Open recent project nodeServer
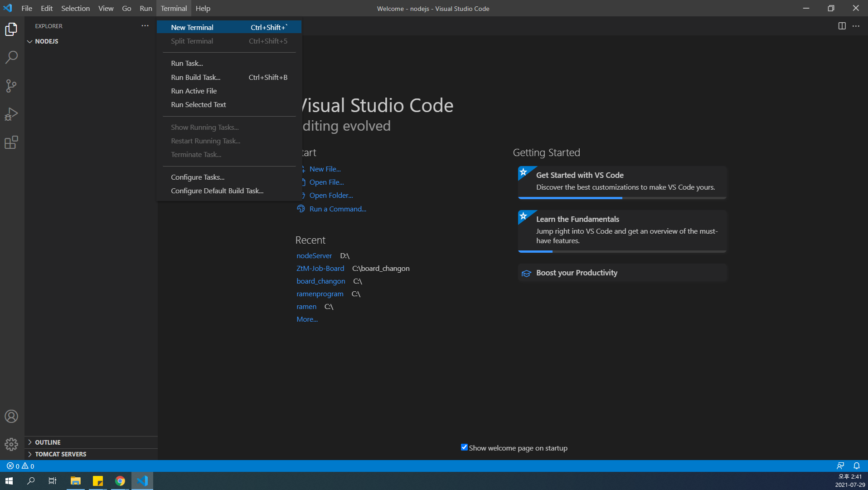 314,256
